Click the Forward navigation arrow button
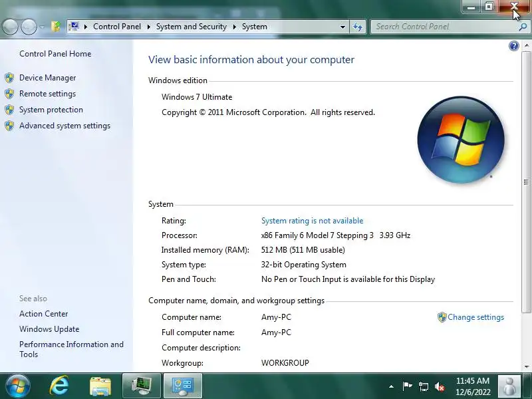Image resolution: width=532 pixels, height=399 pixels. pyautogui.click(x=29, y=27)
